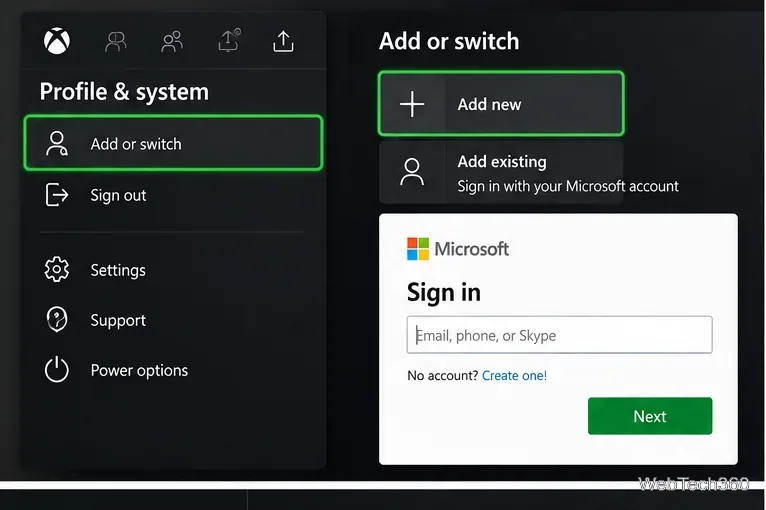Open the Capture and share tab icon
This screenshot has width=766, height=510.
229,41
